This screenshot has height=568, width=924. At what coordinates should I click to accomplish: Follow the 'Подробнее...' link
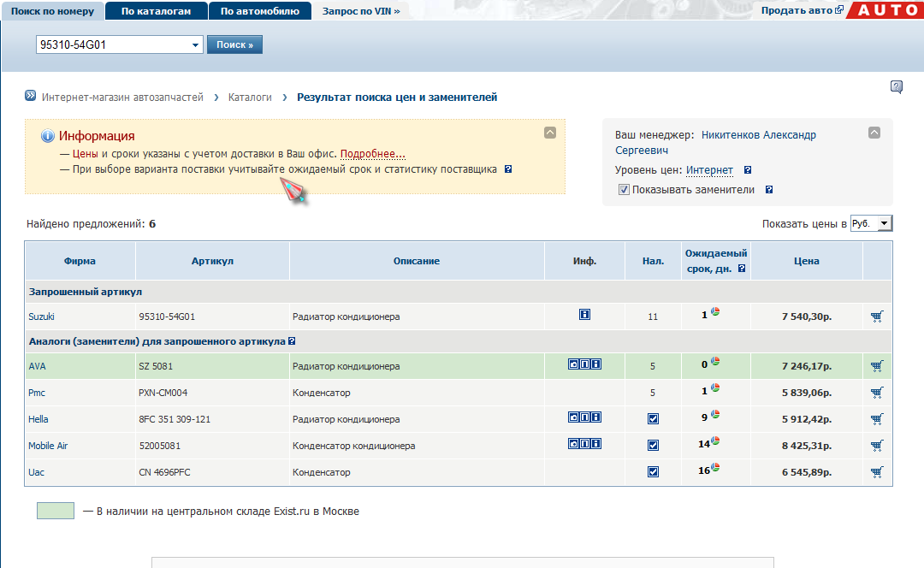[x=372, y=154]
